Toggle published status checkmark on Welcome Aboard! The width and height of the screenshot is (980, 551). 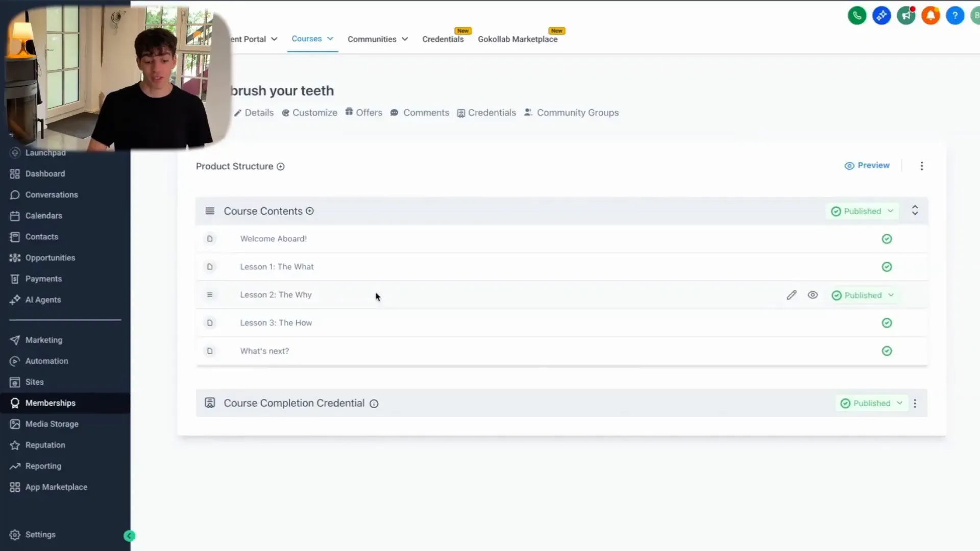(887, 238)
